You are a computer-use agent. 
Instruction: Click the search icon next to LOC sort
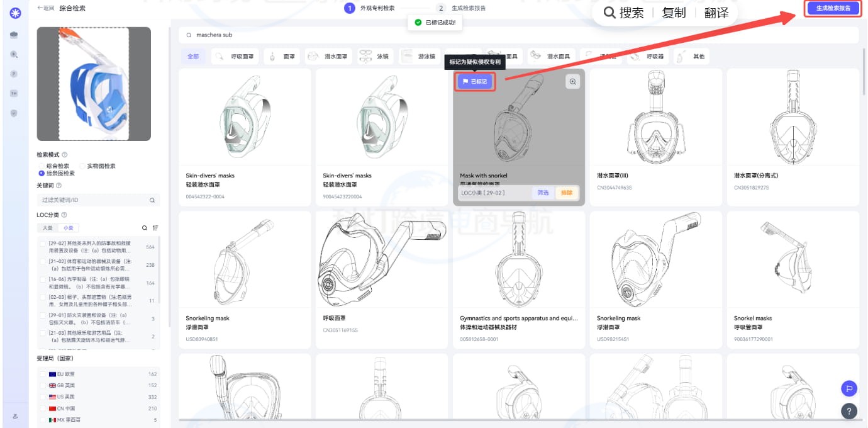pos(144,228)
